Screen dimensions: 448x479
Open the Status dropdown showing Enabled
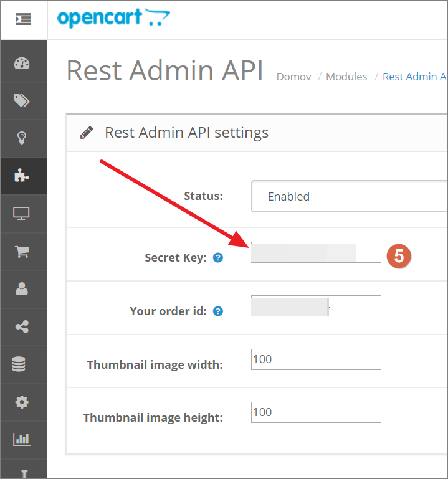click(350, 196)
